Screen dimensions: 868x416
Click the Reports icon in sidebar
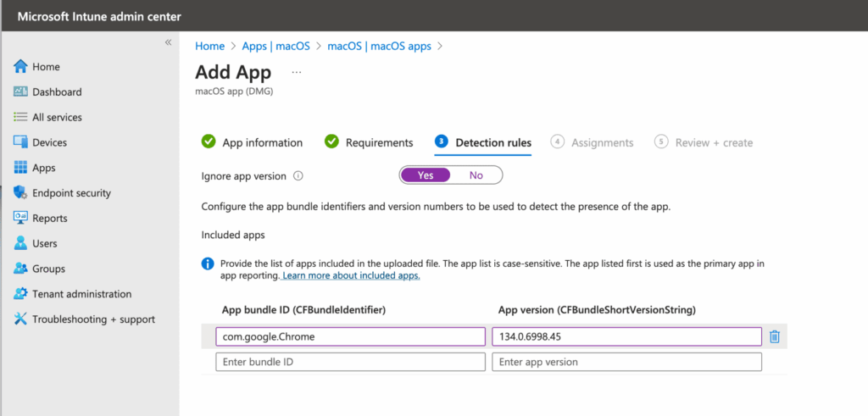tap(21, 218)
